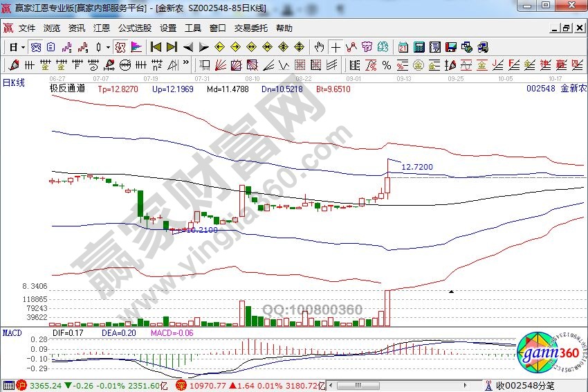Viewport: 588px width, 392px height.
Task: Select the crosshair cursor tool
Action: [336, 47]
